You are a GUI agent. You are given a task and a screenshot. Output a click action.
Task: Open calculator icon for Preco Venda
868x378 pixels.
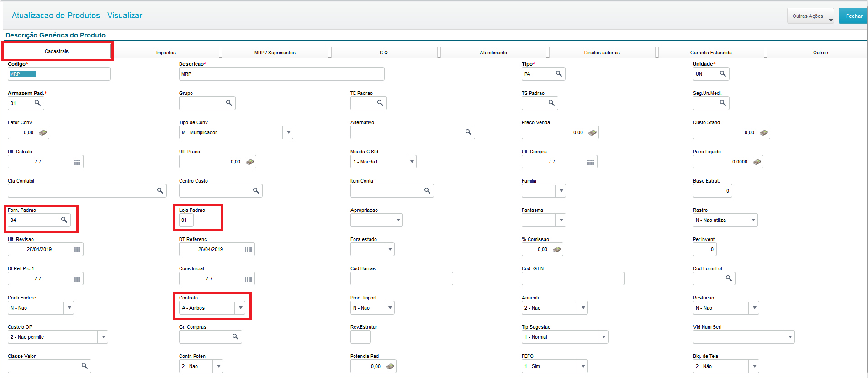tap(592, 132)
